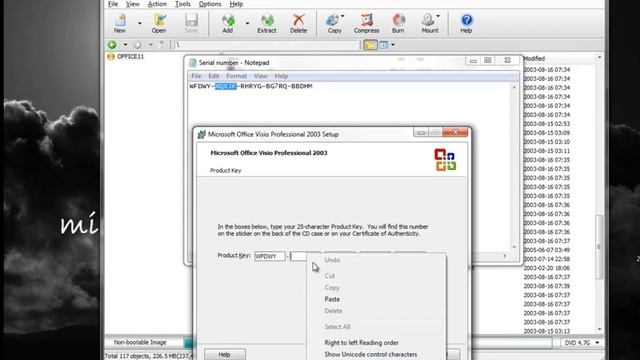
Task: Click the Modified column header
Action: [534, 59]
